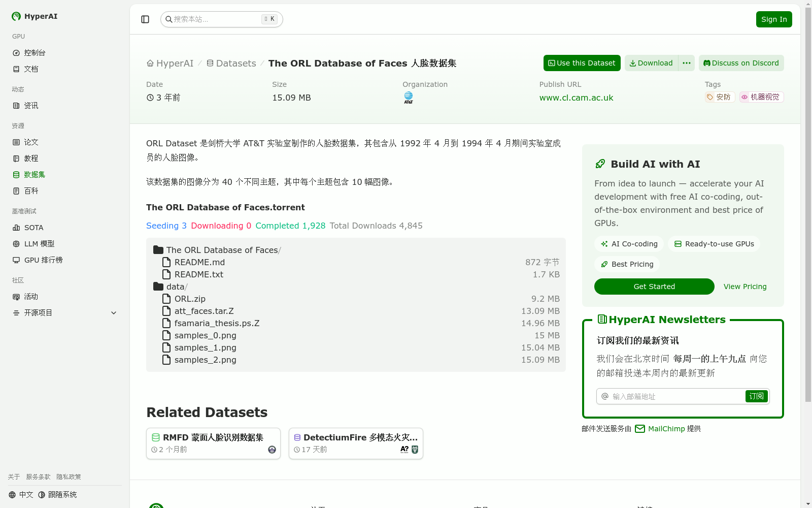Select samples_0.png file
Screen dimensions: 812x508
pyautogui.click(x=361, y=335)
